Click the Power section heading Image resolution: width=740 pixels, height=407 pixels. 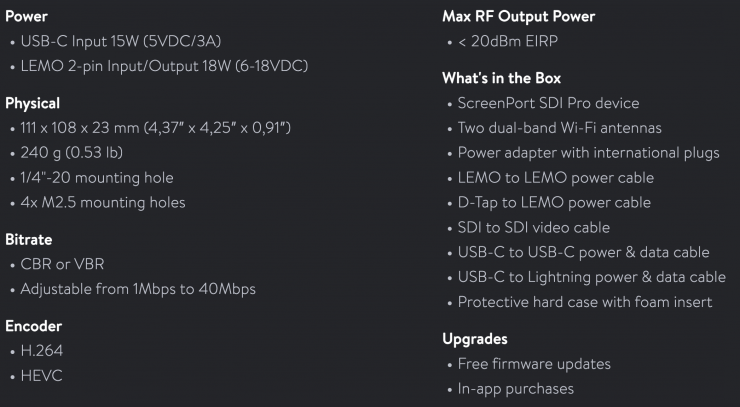[28, 17]
